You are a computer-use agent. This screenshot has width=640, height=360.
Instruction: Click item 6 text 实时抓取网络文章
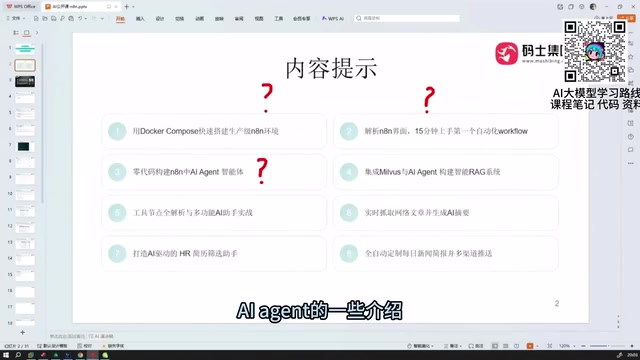pos(417,213)
